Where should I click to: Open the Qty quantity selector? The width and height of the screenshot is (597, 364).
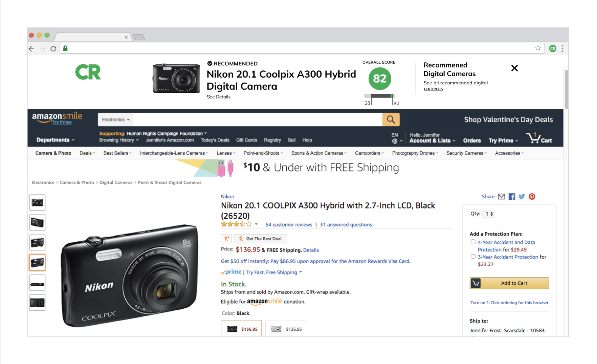(488, 214)
